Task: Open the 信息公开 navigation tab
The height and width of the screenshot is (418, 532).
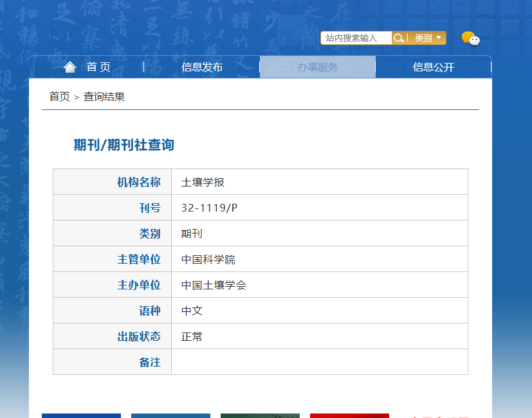Action: point(434,67)
